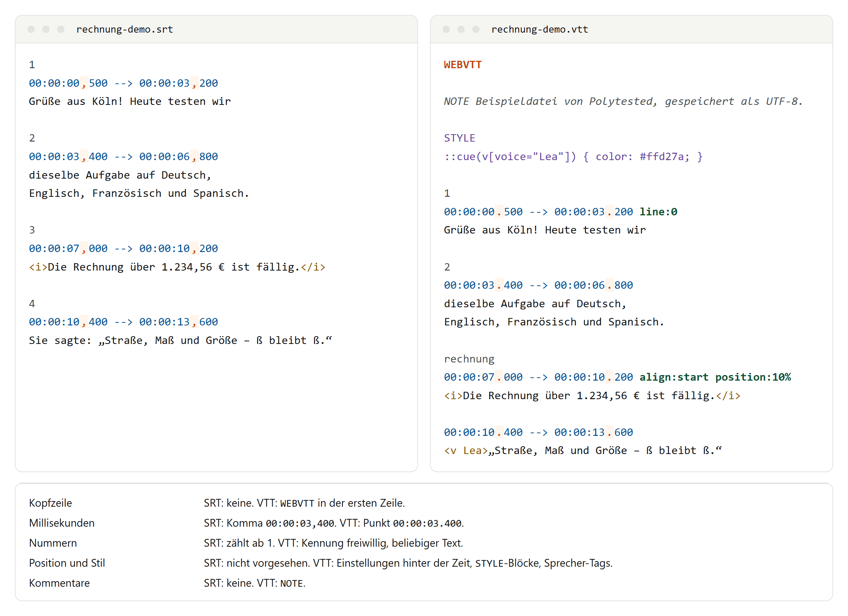This screenshot has height=616, width=848.
Task: Click VTT timestamp 00:00:03.400 --> 00:00:06.800
Action: 539,285
